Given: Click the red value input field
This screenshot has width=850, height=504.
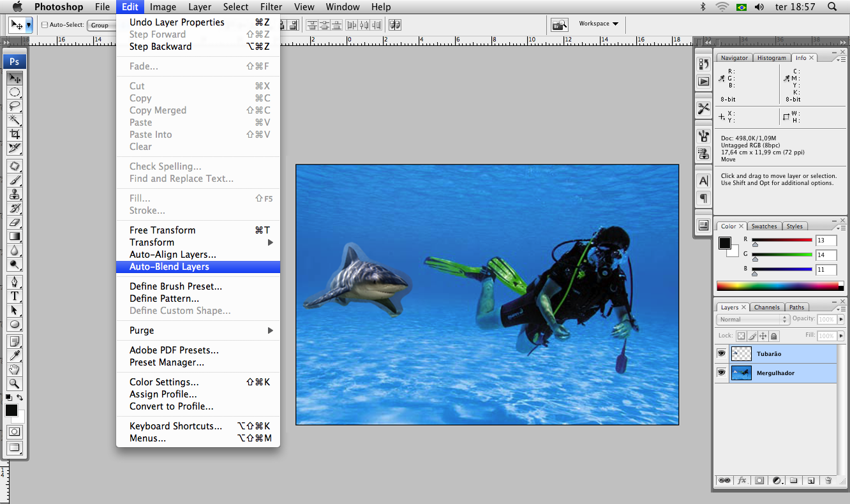Looking at the screenshot, I should coord(825,241).
